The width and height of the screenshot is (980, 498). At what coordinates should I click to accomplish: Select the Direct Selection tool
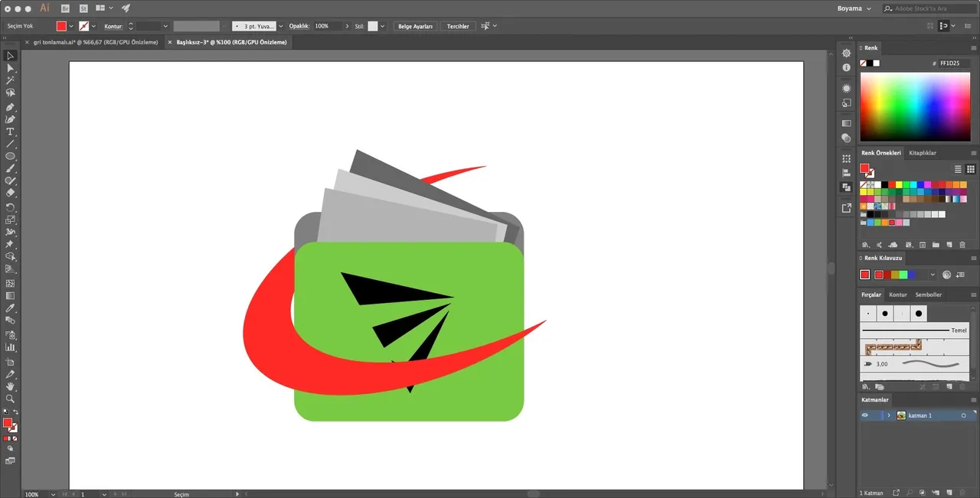(x=10, y=68)
